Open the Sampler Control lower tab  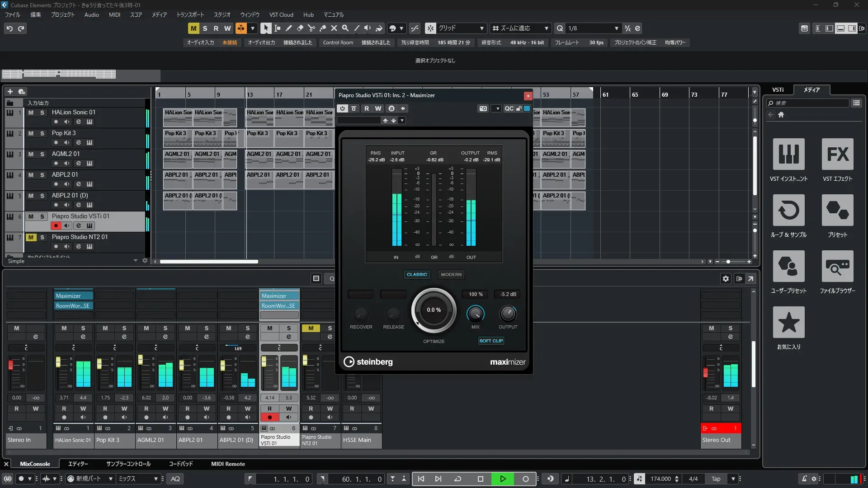click(128, 464)
